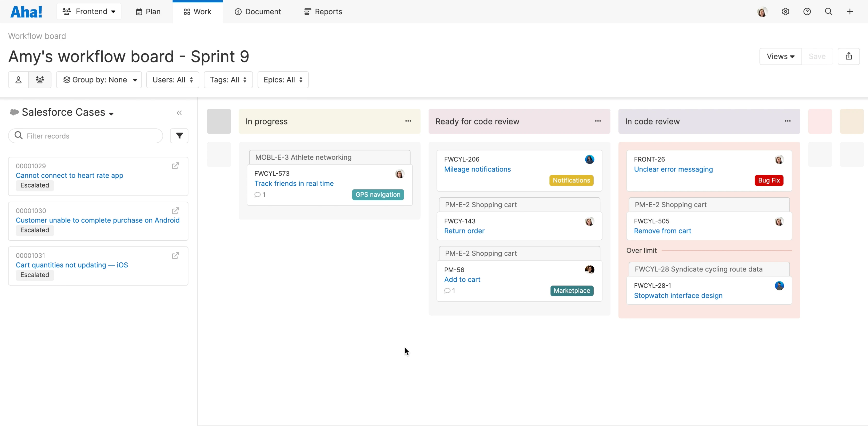868x426 pixels.
Task: Open case 00001029 in external link
Action: [175, 166]
